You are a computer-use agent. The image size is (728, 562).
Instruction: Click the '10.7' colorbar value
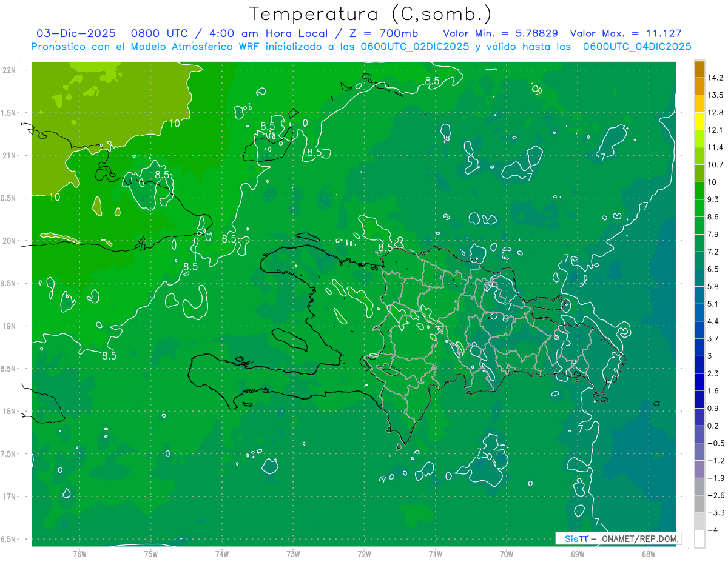coord(716,165)
